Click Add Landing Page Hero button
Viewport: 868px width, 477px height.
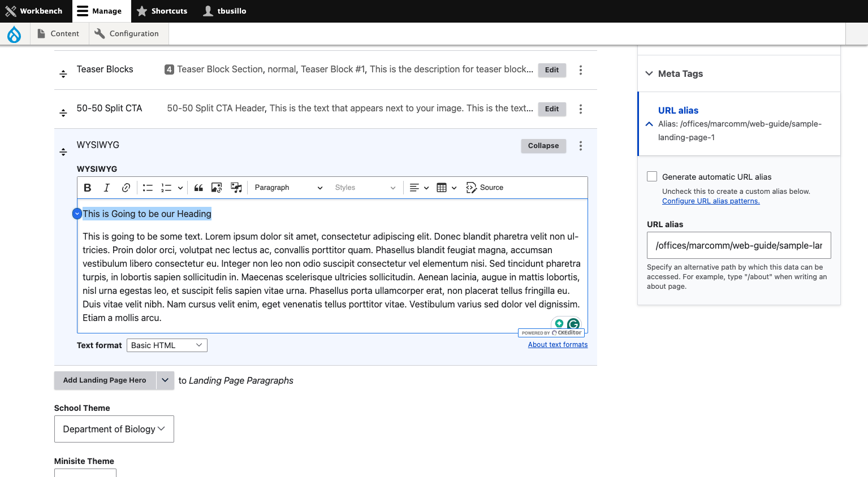tap(105, 380)
